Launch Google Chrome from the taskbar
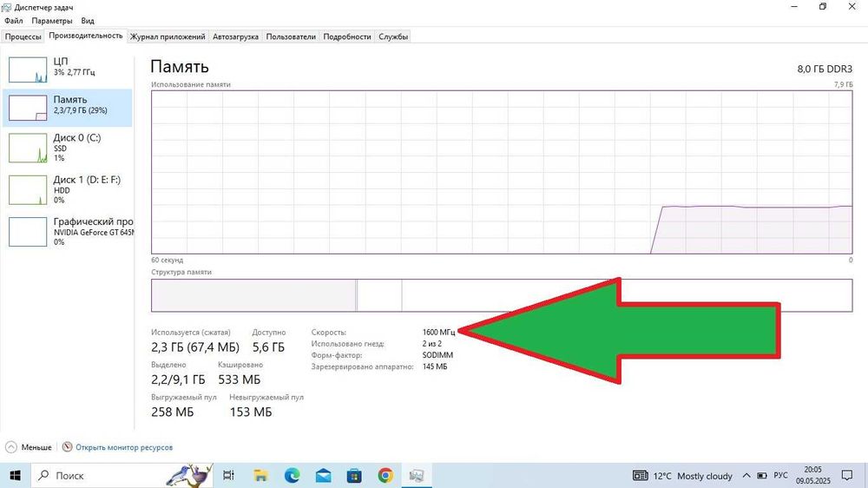 point(385,475)
